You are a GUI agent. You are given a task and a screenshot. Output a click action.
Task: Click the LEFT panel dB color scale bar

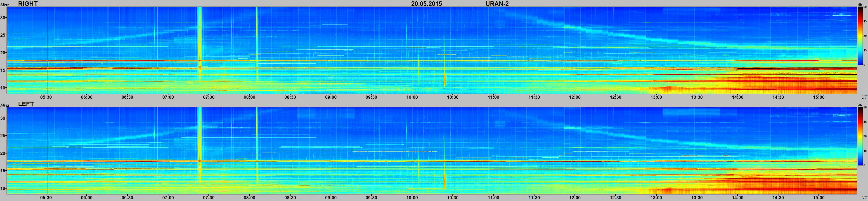click(860, 136)
